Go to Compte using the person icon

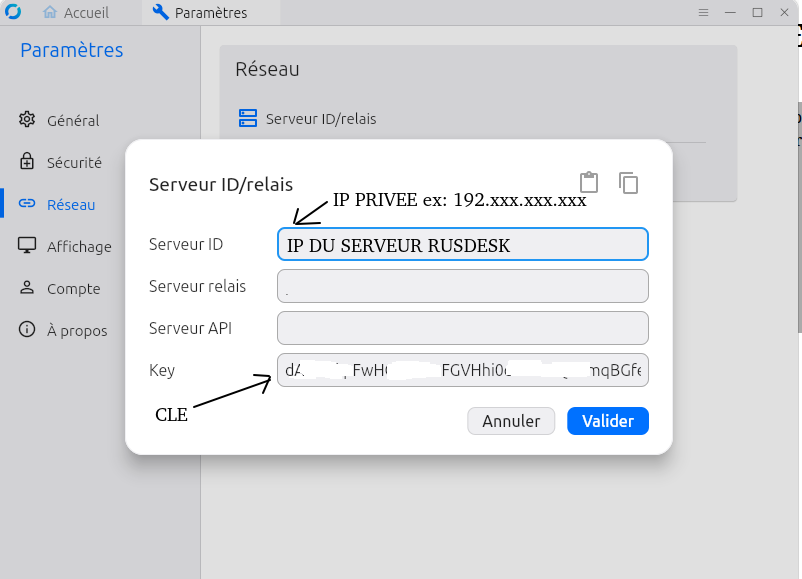[28, 288]
